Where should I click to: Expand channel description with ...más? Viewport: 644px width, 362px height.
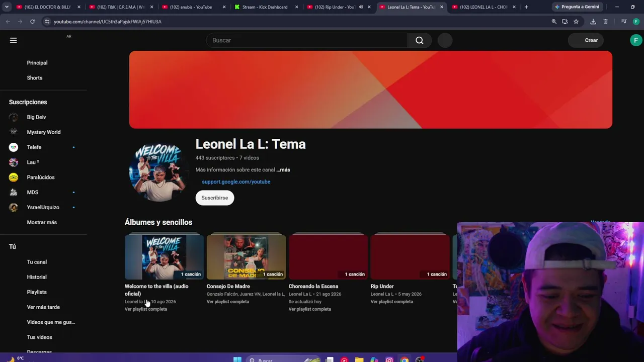click(283, 170)
